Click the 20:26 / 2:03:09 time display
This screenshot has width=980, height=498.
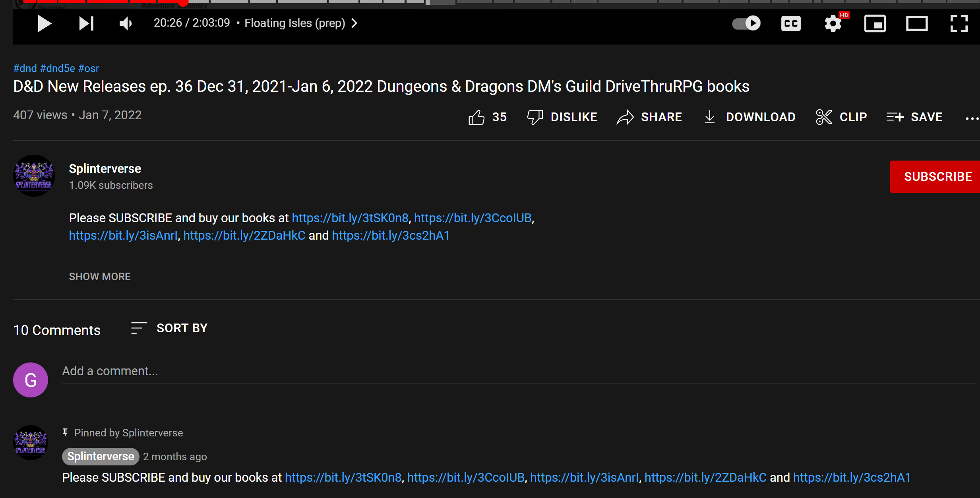192,23
